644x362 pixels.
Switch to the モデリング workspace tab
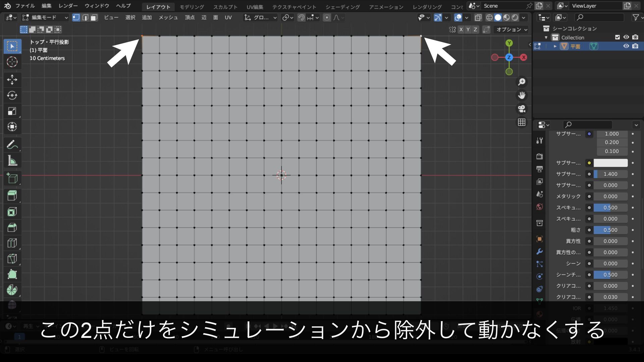tap(192, 7)
